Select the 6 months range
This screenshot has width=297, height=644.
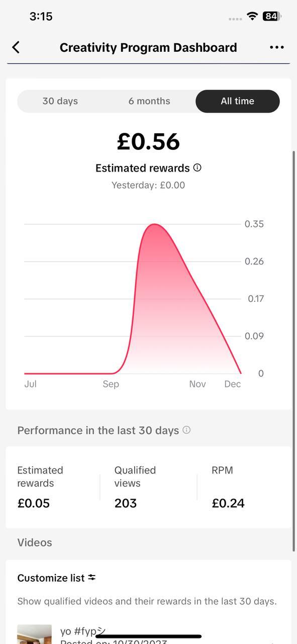pos(149,101)
